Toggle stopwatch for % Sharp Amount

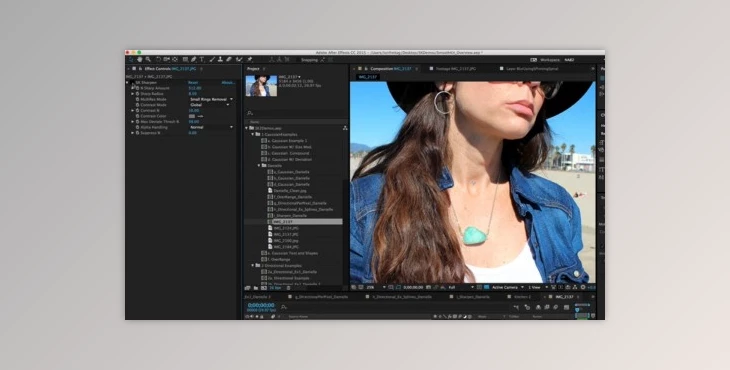click(137, 88)
